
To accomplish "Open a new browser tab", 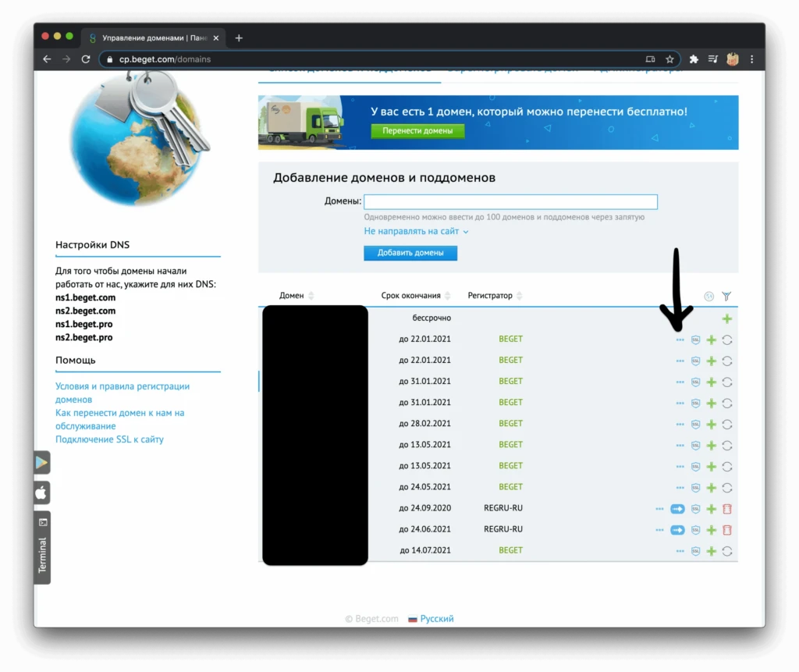I will pyautogui.click(x=239, y=37).
